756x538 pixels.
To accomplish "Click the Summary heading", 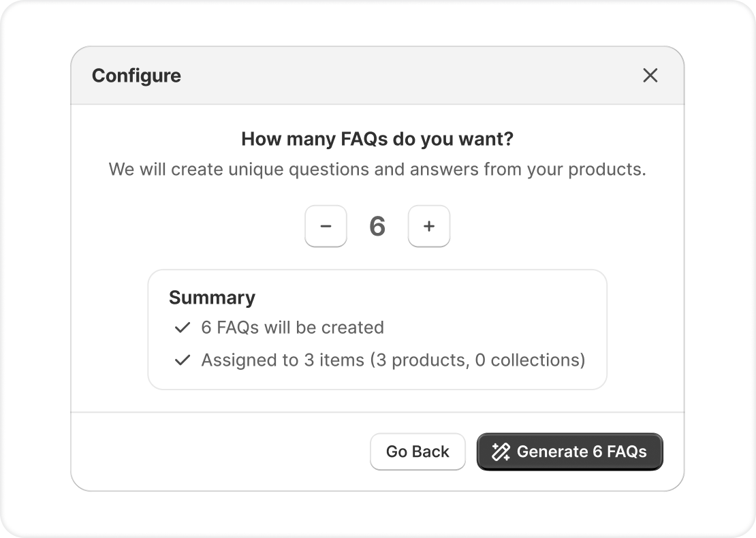I will (212, 298).
